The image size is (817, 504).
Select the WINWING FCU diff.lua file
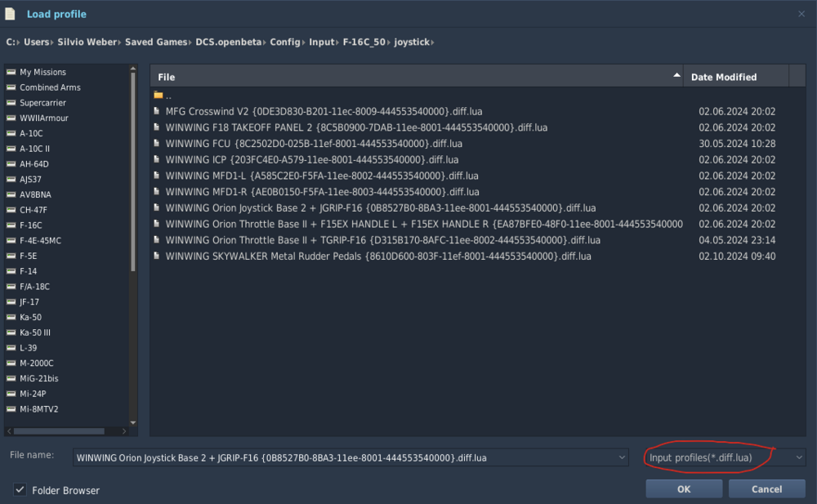[x=314, y=143]
